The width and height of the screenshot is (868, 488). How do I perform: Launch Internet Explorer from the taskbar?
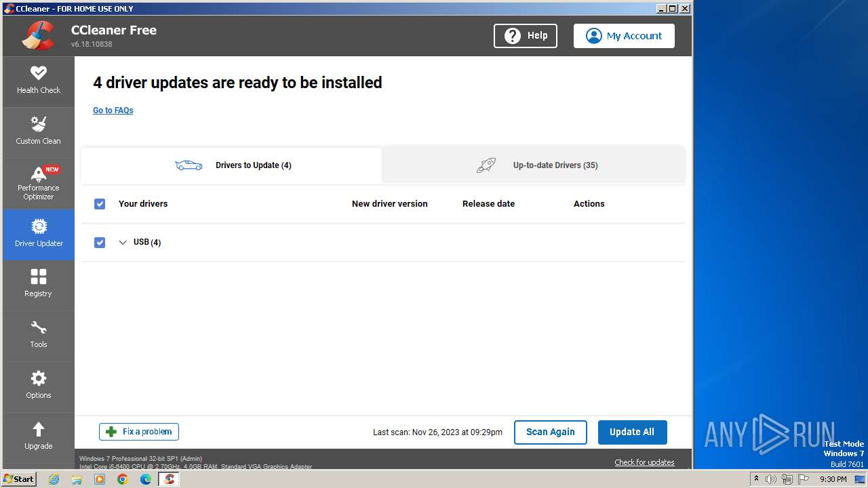pos(54,479)
